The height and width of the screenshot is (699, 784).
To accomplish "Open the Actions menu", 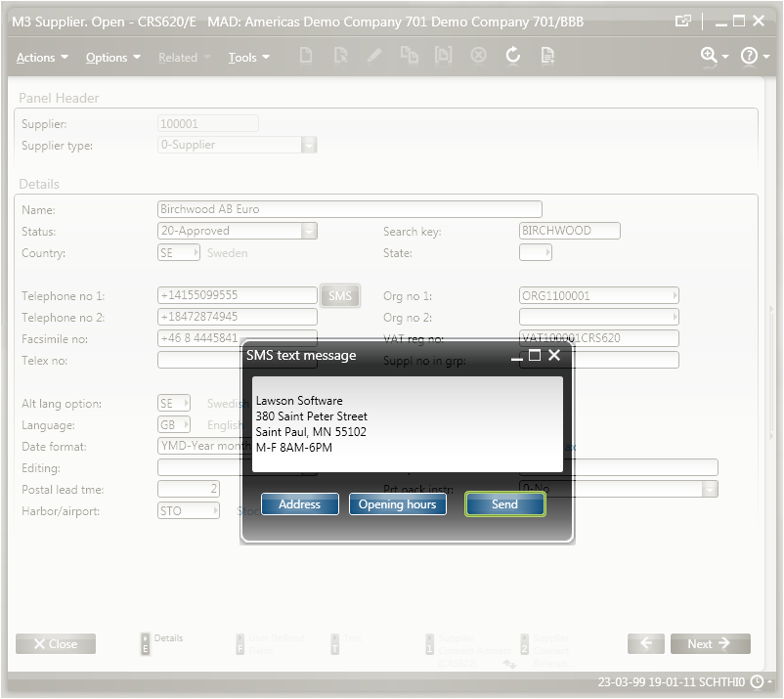I will click(x=42, y=58).
